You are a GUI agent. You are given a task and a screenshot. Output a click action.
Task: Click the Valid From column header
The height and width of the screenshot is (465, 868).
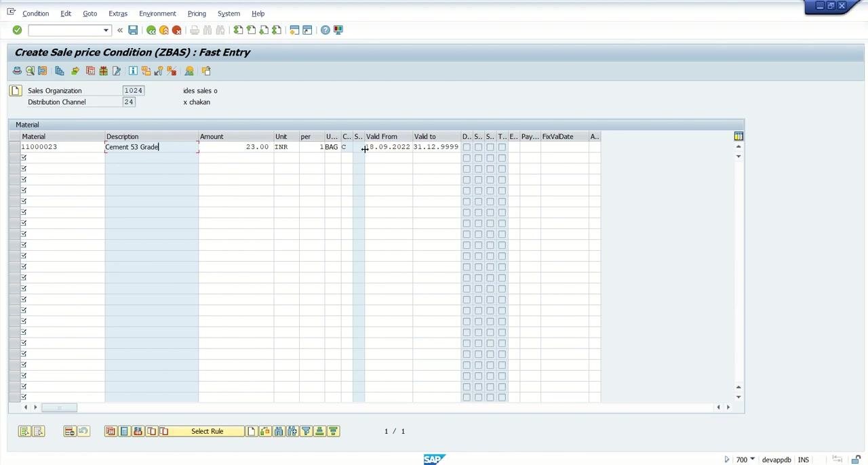389,136
